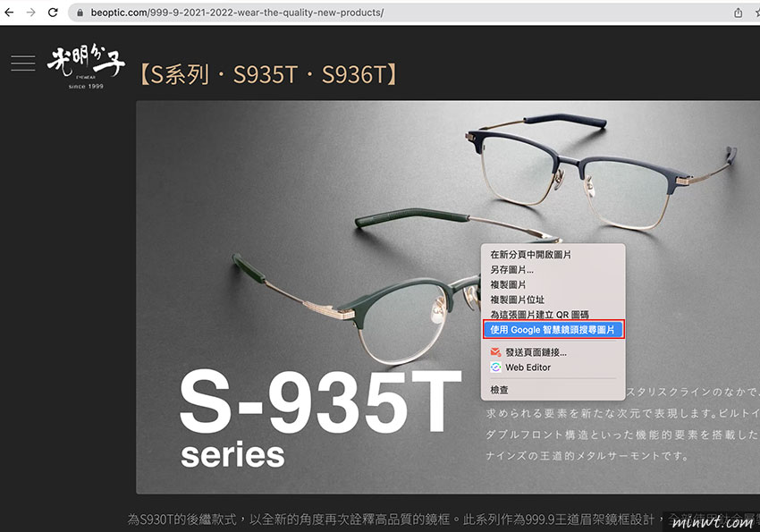Image resolution: width=760 pixels, height=532 pixels.
Task: Click the Web Editor icon in menu
Action: click(495, 367)
